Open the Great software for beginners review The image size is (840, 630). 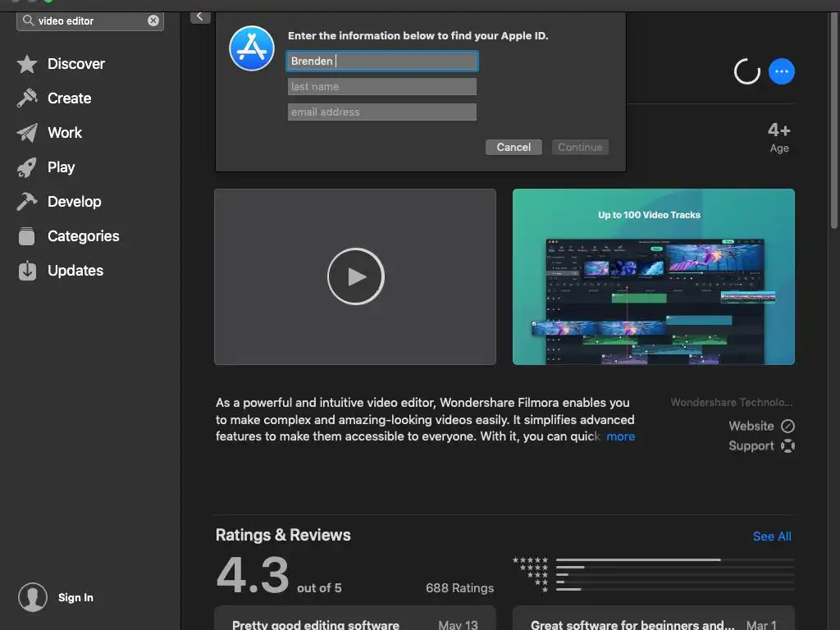coord(654,619)
